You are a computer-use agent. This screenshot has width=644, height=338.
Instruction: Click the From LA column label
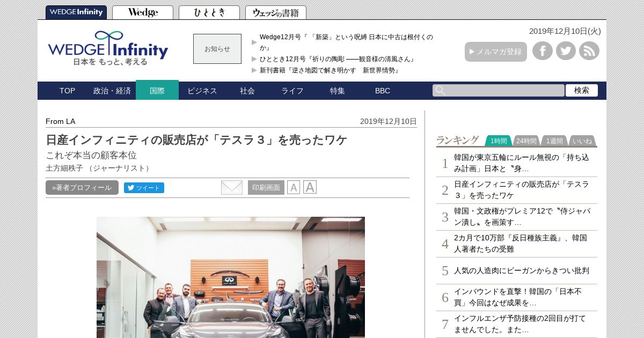61,121
